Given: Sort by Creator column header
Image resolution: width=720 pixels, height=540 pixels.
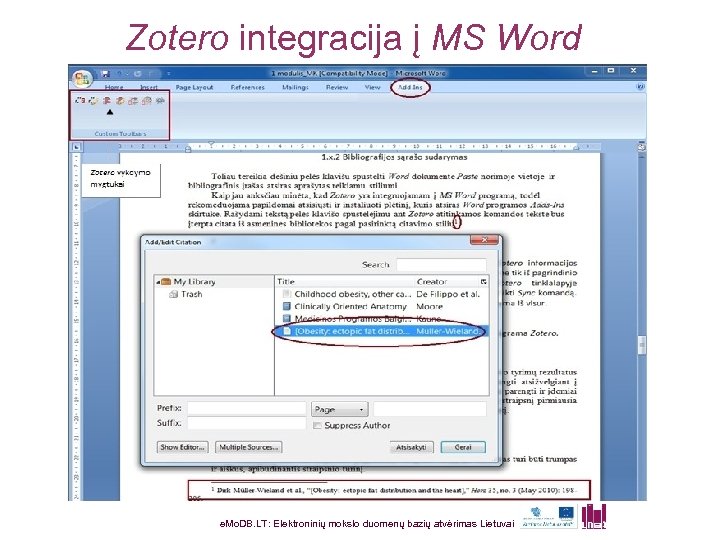Looking at the screenshot, I should (446, 281).
